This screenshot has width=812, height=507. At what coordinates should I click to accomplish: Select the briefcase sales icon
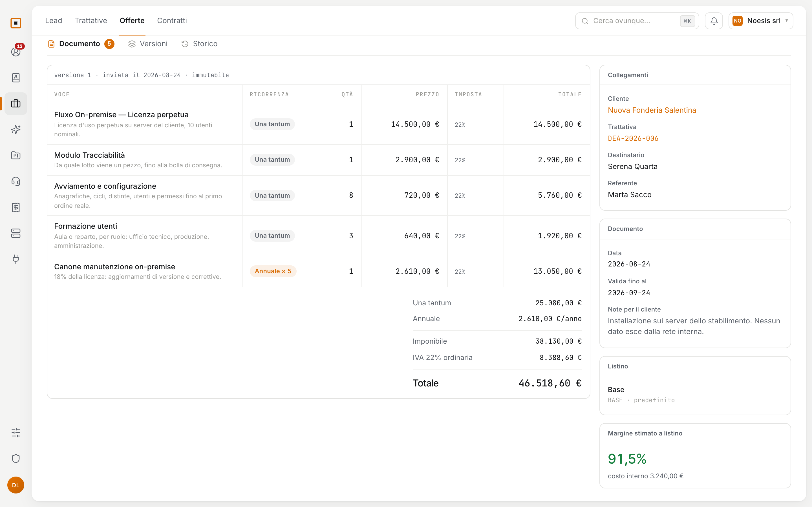click(16, 104)
